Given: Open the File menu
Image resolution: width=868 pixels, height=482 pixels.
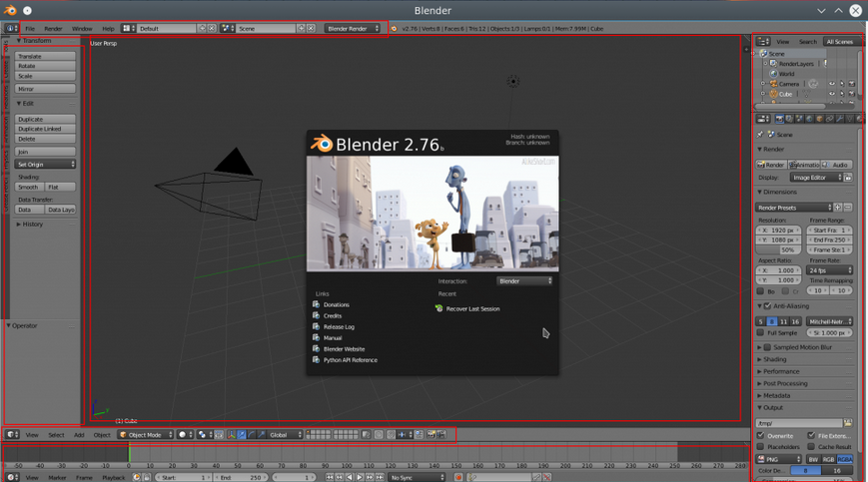Looking at the screenshot, I should point(30,29).
